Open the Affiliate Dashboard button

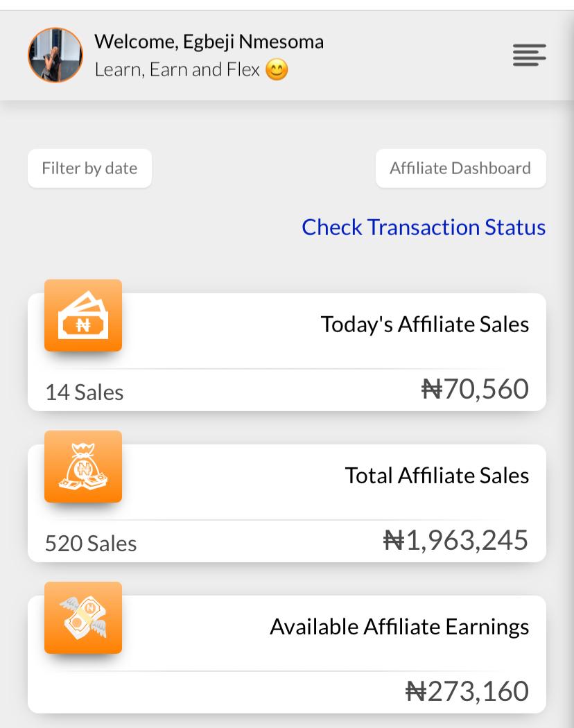[460, 168]
